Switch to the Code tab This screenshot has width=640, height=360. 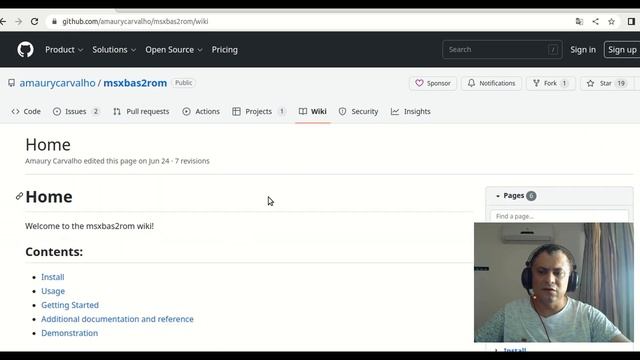point(26,111)
